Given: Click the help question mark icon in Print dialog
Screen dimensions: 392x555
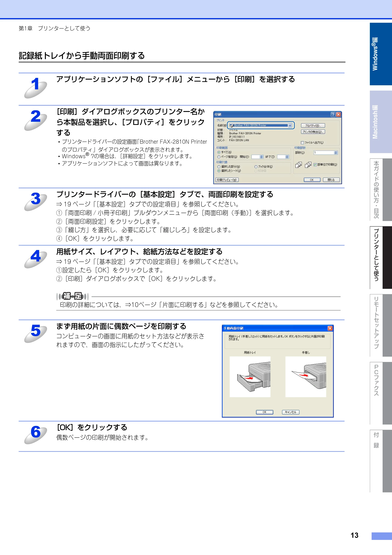Looking at the screenshot, I should [333, 114].
